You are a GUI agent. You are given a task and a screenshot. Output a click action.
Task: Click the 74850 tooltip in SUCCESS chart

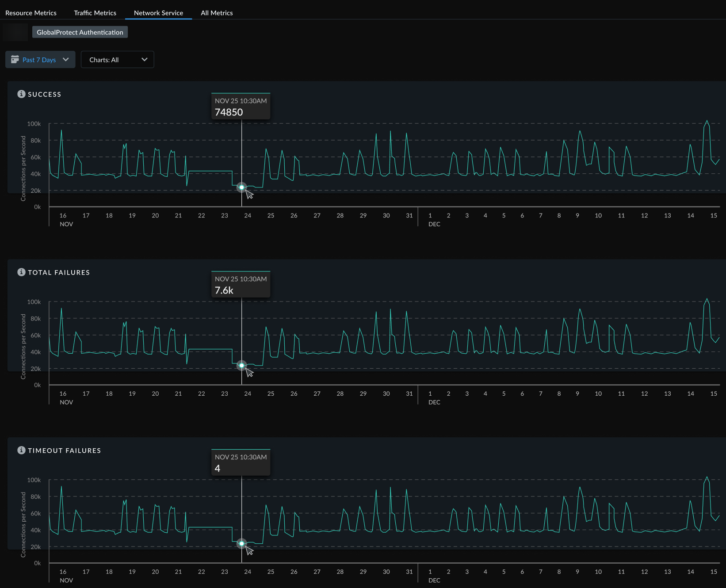pyautogui.click(x=241, y=107)
